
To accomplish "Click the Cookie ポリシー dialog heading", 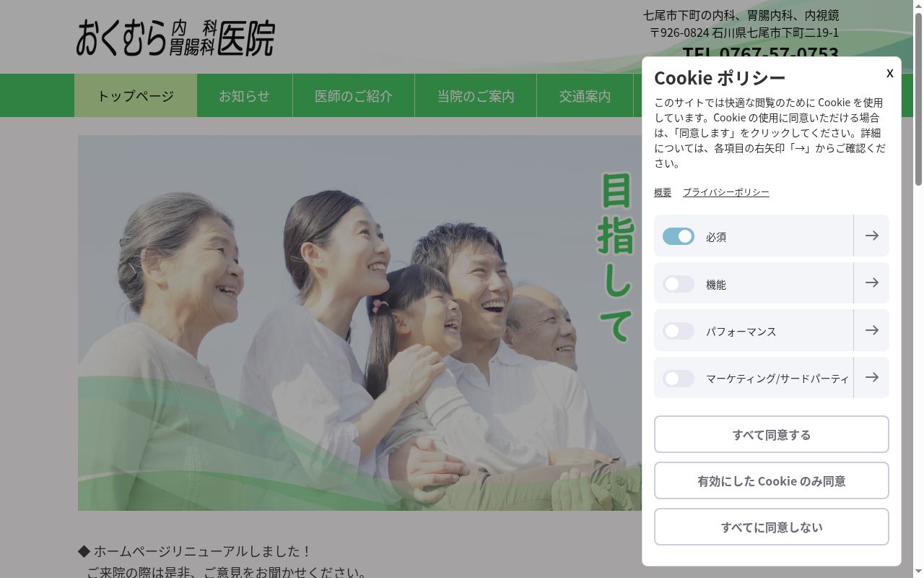I will [720, 77].
